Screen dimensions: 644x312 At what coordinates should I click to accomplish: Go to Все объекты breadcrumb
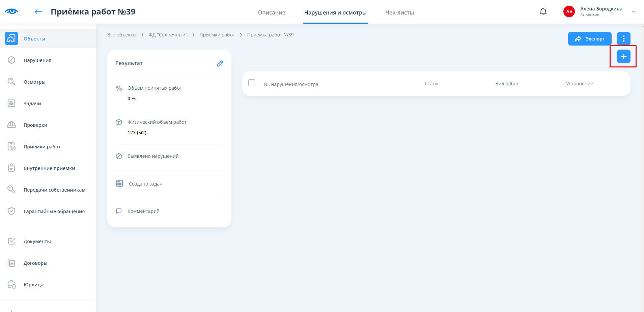coord(122,35)
